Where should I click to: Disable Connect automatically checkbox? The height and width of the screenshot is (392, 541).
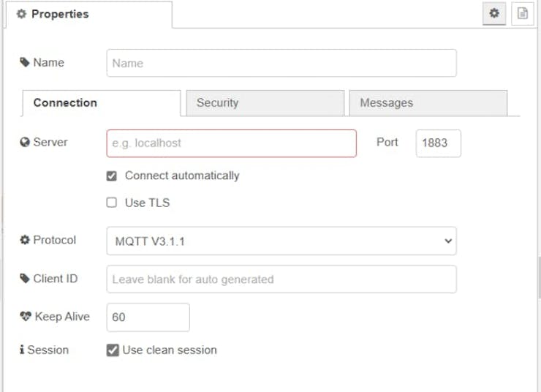coord(112,176)
